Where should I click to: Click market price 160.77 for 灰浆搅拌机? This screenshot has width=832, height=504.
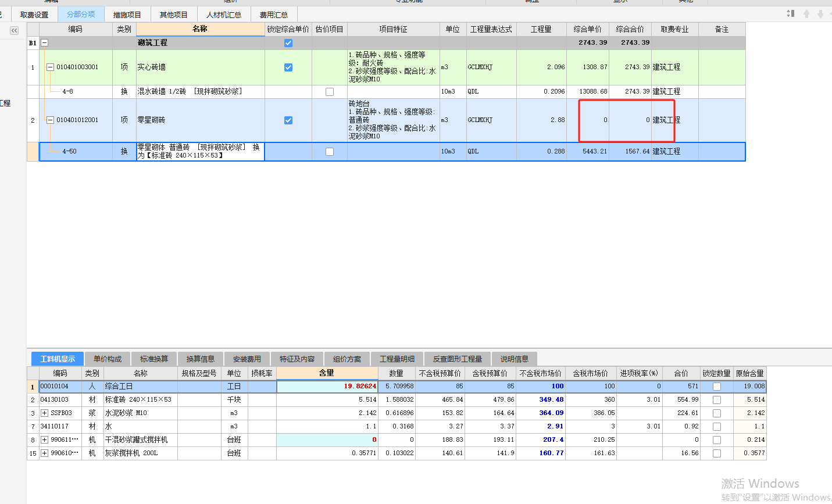pos(541,453)
